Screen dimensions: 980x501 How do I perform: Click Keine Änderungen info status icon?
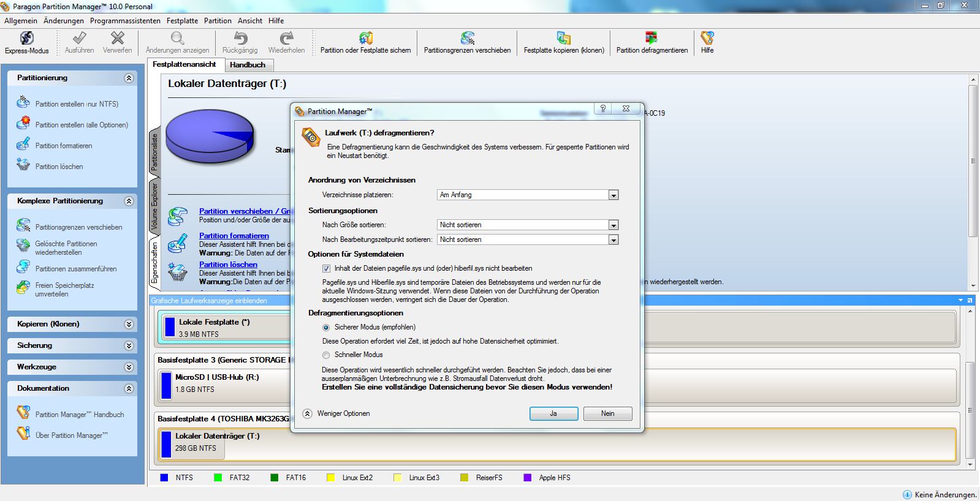pyautogui.click(x=907, y=494)
